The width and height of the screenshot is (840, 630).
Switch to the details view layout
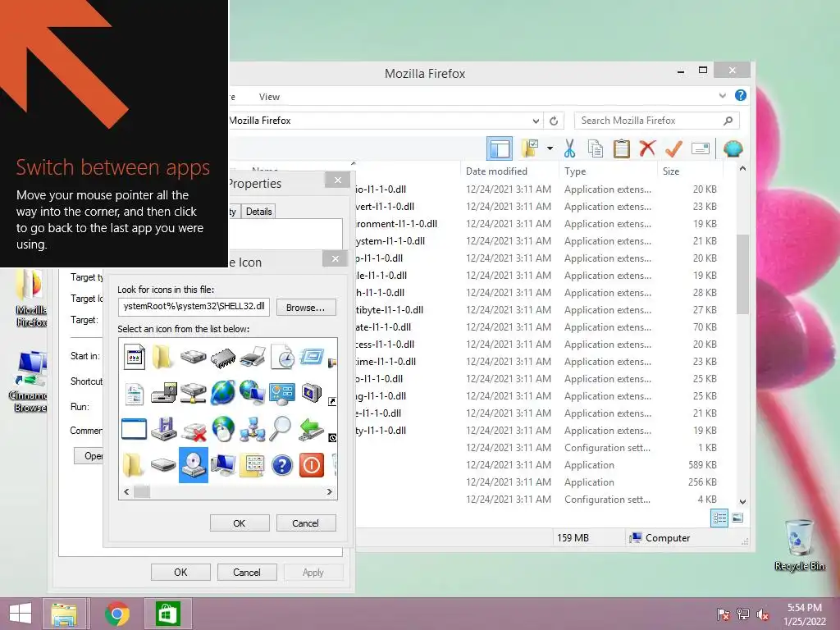click(x=719, y=518)
